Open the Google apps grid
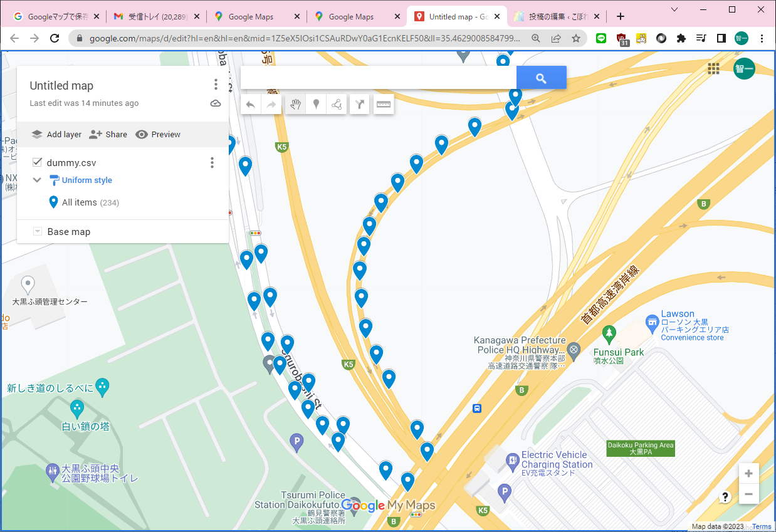 tap(713, 68)
